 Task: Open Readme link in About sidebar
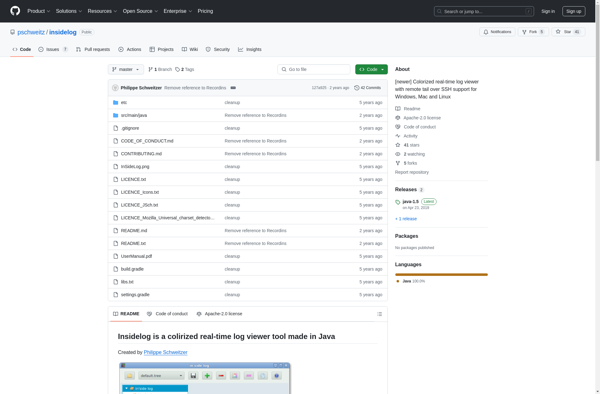pyautogui.click(x=408, y=109)
